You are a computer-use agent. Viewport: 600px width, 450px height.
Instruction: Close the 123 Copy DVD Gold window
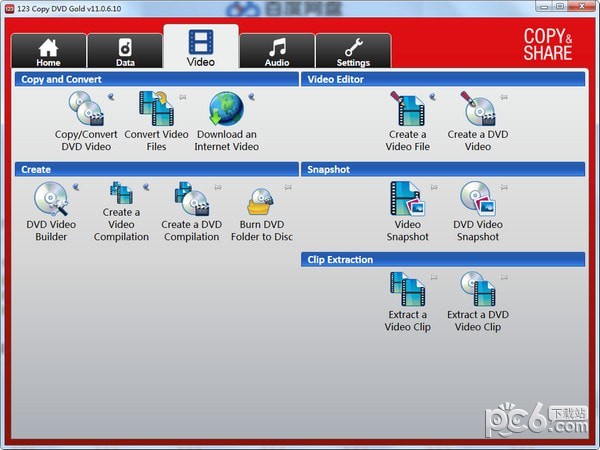(x=582, y=7)
